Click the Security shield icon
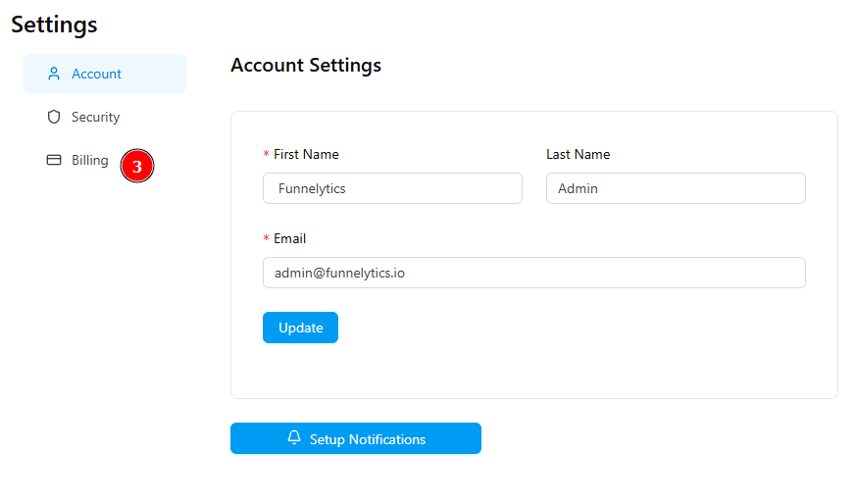The height and width of the screenshot is (504, 856). point(54,117)
